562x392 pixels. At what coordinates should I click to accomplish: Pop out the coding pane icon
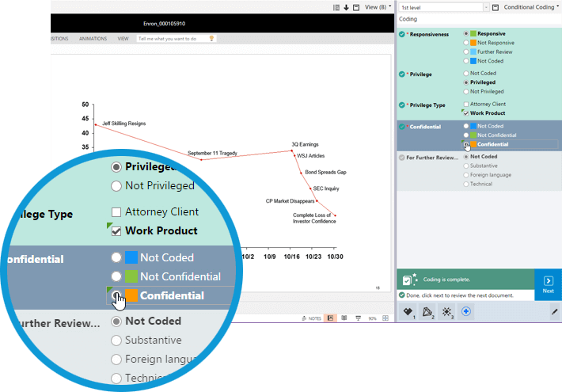click(x=496, y=8)
